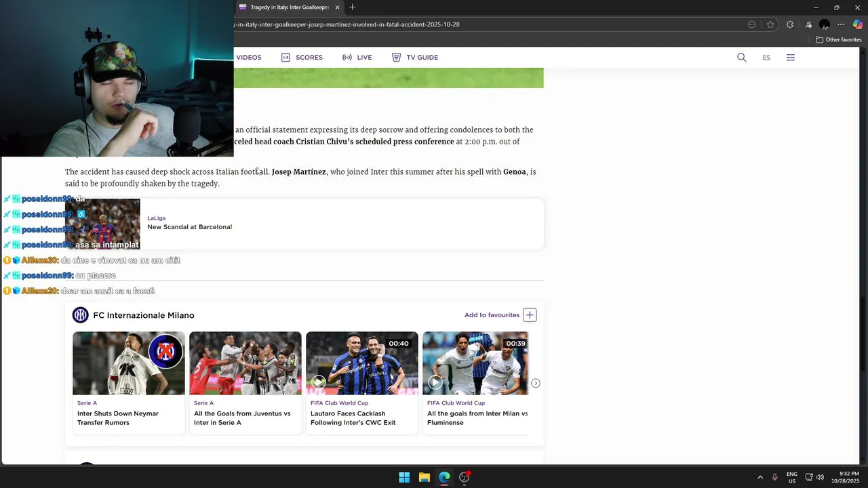This screenshot has height=488, width=868.
Task: Open Edge settings and more menu
Action: coord(841,24)
